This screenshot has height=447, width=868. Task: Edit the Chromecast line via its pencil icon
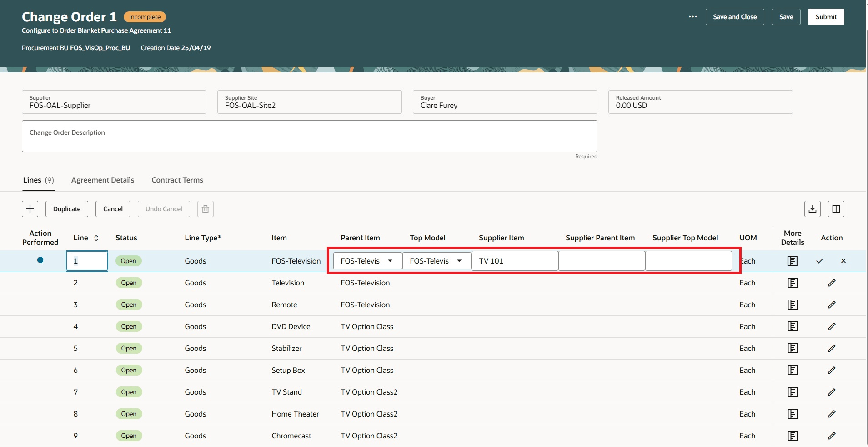pyautogui.click(x=832, y=436)
